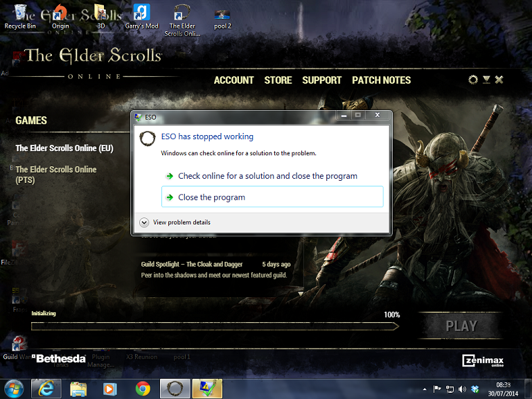Open Guild Wars desktop shortcut
This screenshot has width=532, height=399.
[17, 348]
